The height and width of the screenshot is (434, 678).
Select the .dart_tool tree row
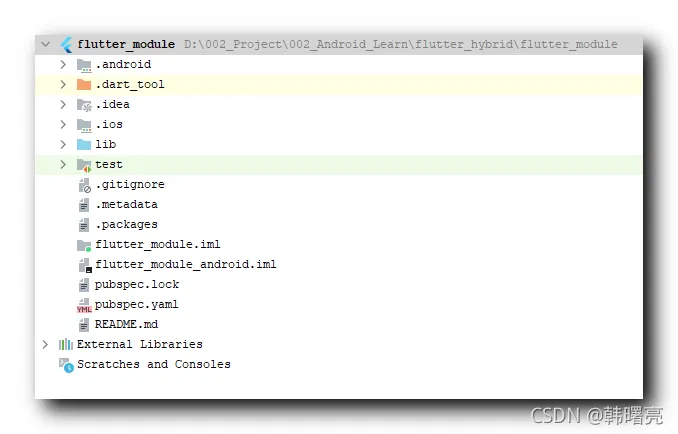click(x=339, y=84)
